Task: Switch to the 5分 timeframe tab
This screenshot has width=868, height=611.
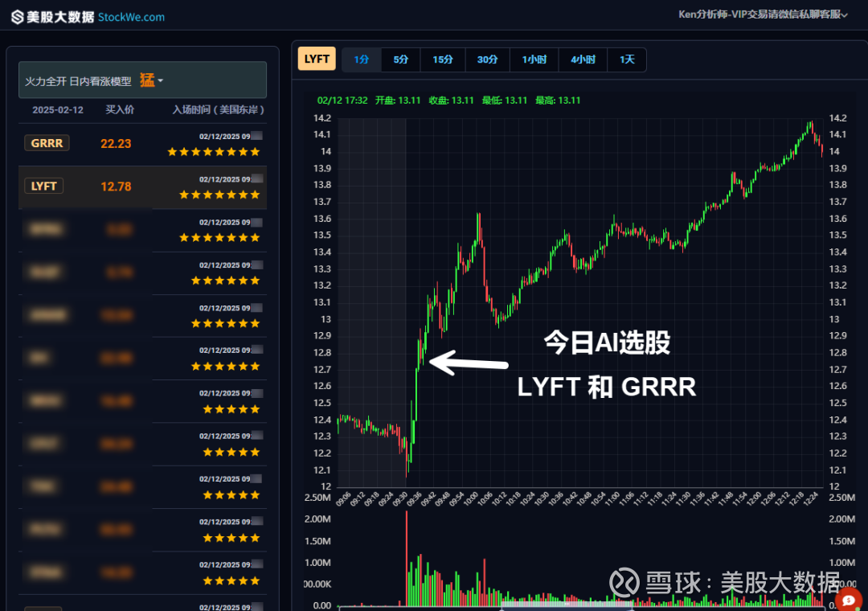Action: point(401,59)
